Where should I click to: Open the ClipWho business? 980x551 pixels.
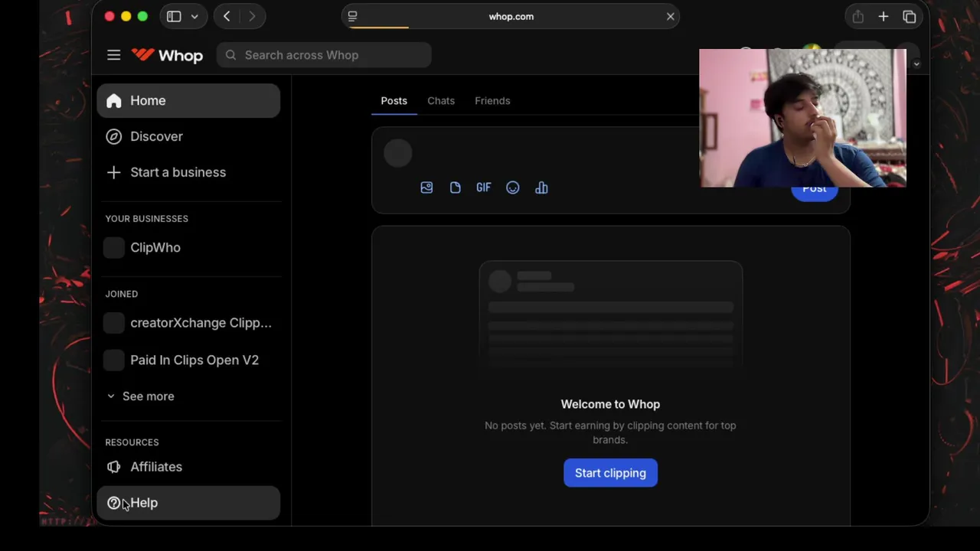(188, 247)
